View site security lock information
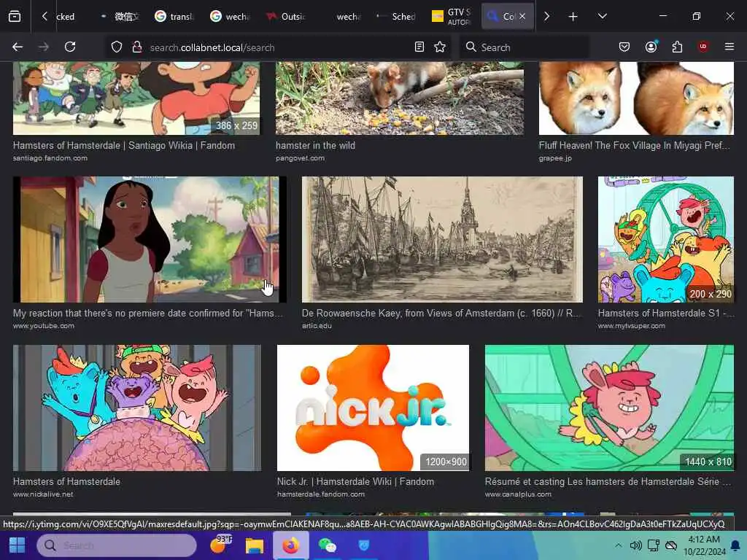Viewport: 747px width, 560px height. (136, 47)
